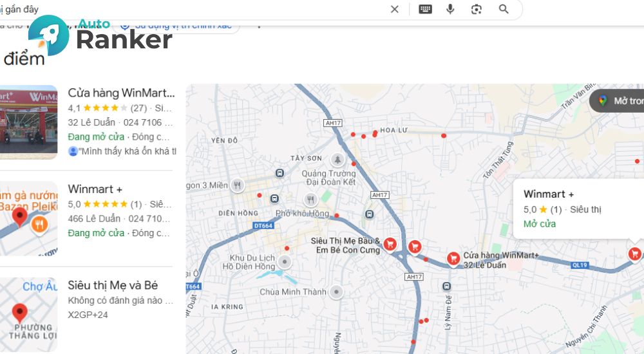Viewport: 644px width, 354px height.
Task: Click the cart pin at the AH17 junction
Action: [x=415, y=247]
